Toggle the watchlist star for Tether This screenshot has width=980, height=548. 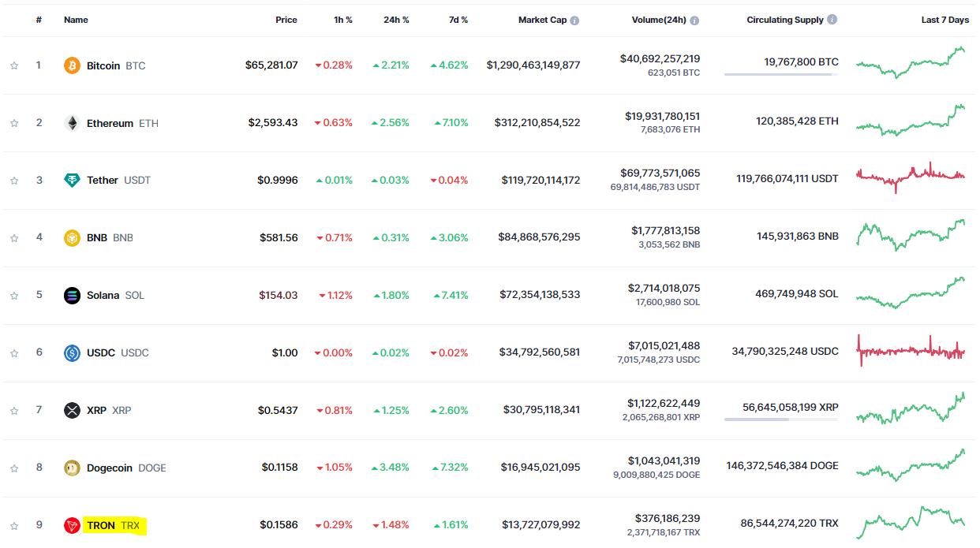point(14,181)
